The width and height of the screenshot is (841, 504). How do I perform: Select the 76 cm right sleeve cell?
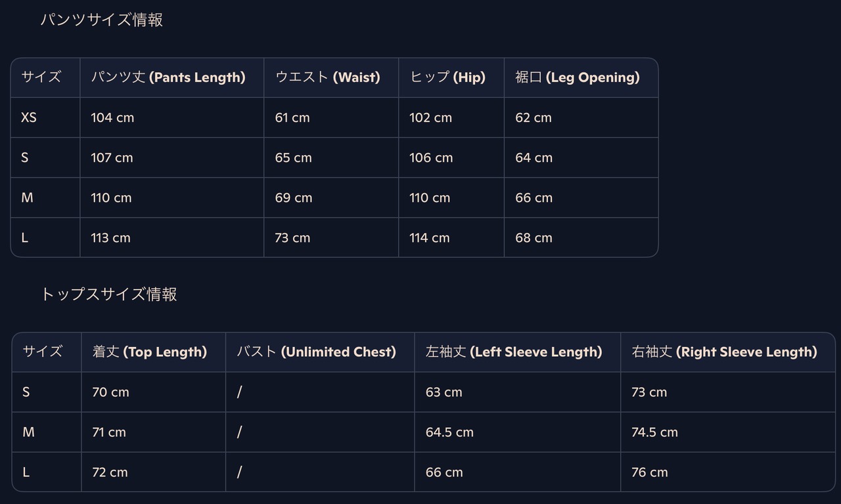pyautogui.click(x=649, y=472)
